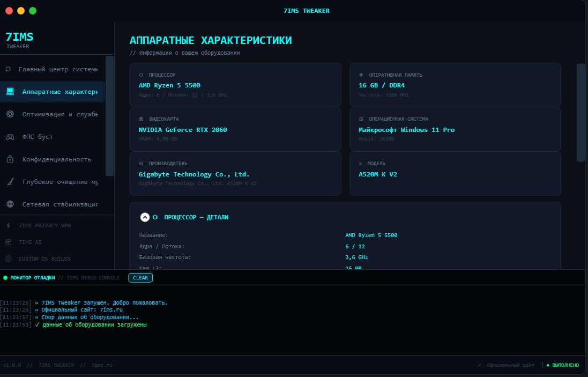Click the 7ims.ru text in the footer
This screenshot has width=588, height=377.
click(x=102, y=365)
